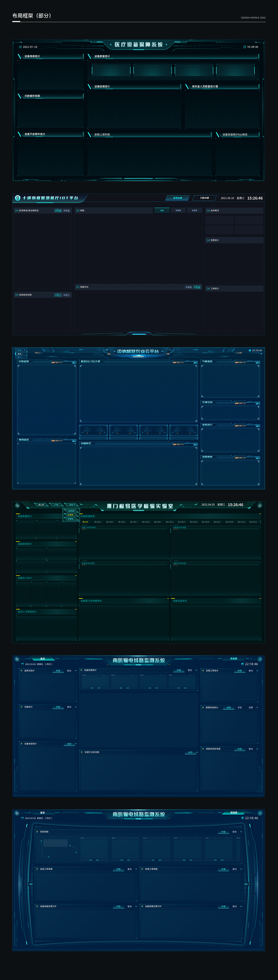
Task: Select 管沟 in 巡检工单明细 panel
Action: pos(129,869)
